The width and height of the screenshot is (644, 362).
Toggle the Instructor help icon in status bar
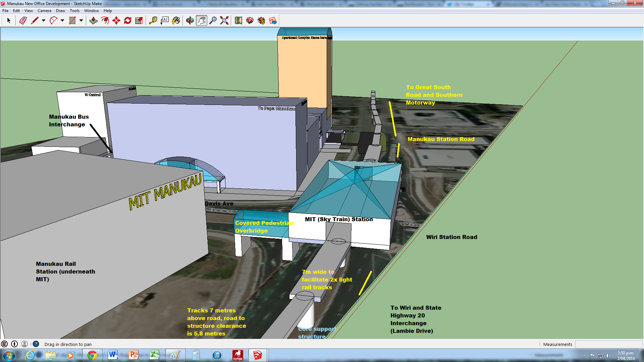pyautogui.click(x=36, y=344)
